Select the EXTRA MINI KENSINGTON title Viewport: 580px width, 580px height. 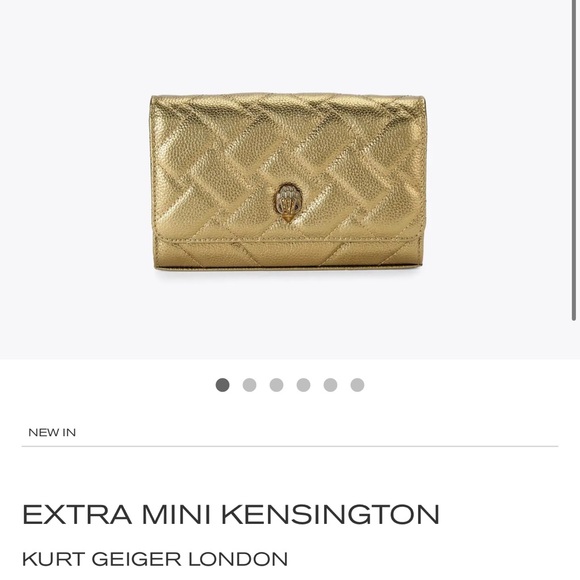[x=231, y=515]
